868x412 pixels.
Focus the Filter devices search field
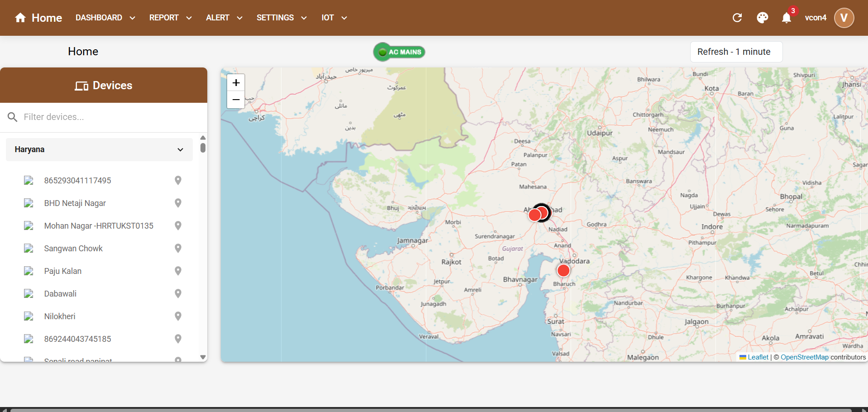tap(104, 117)
